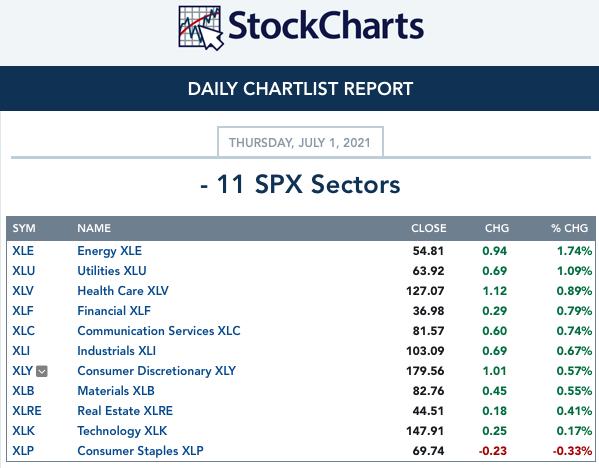Click Consumer Staples XLP name link
Viewport: 599px width, 468px height.
140,450
